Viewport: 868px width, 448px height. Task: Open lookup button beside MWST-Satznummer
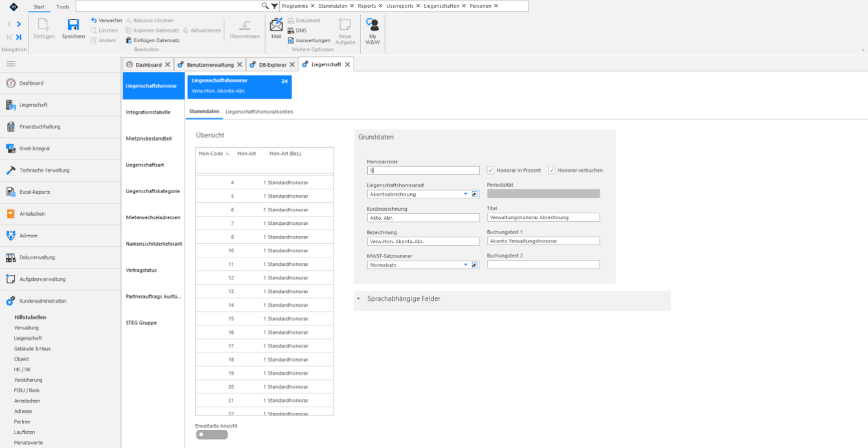click(475, 265)
